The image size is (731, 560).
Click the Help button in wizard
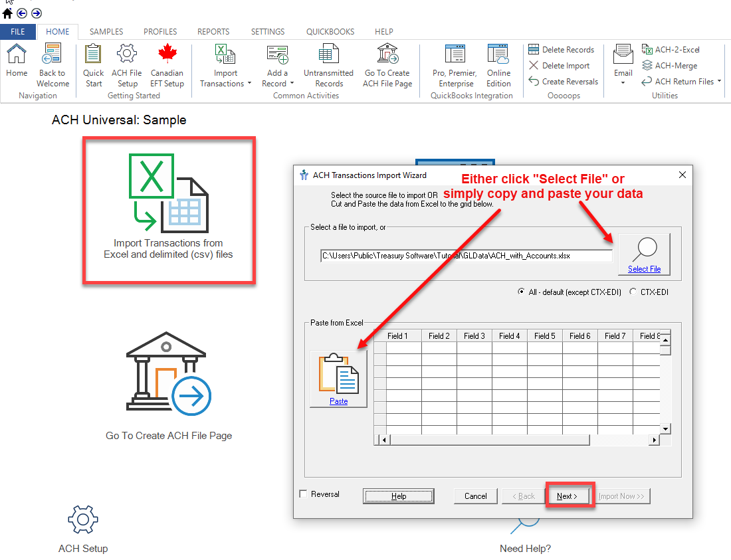click(399, 496)
